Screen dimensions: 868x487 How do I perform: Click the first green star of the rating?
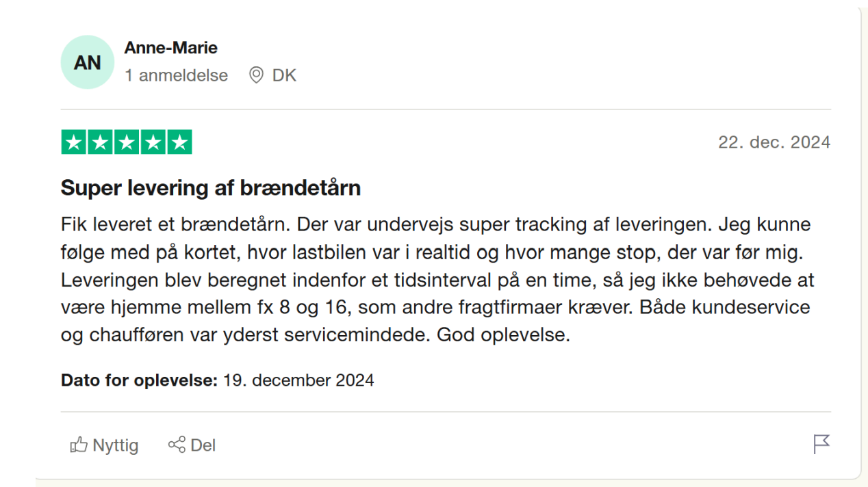pyautogui.click(x=74, y=142)
